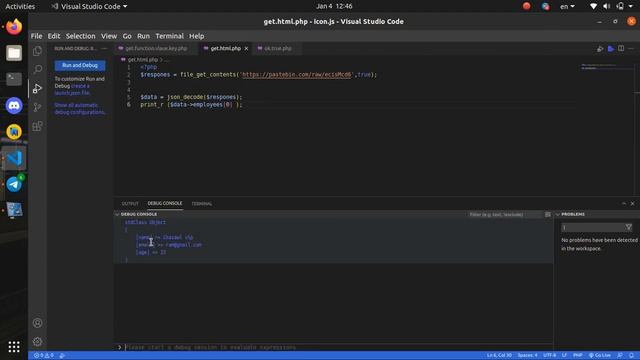This screenshot has width=640, height=360.
Task: Open Run and Debug sidebar more-actions ellipsis
Action: tap(104, 49)
